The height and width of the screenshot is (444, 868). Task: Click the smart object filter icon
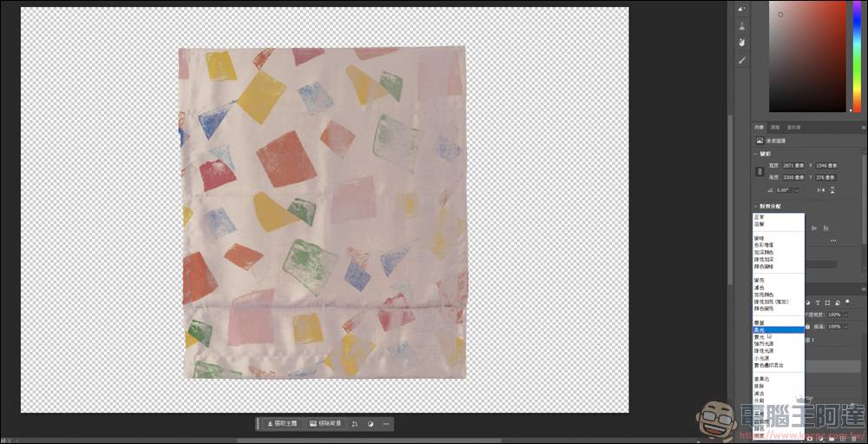(838, 302)
